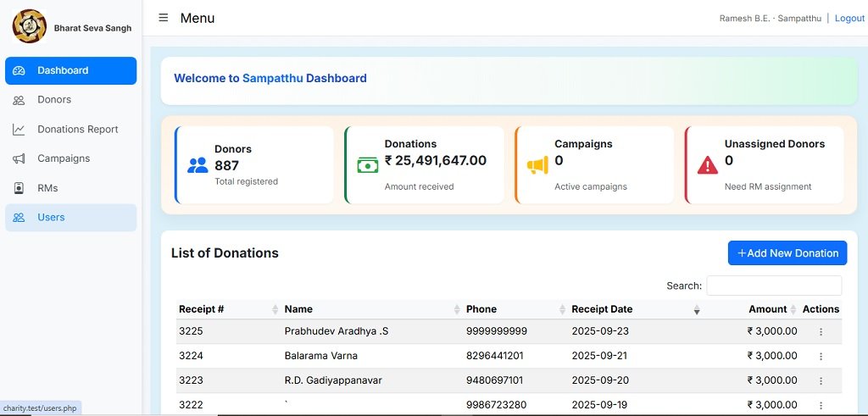
Task: Click the RMs sidebar icon
Action: [x=19, y=188]
